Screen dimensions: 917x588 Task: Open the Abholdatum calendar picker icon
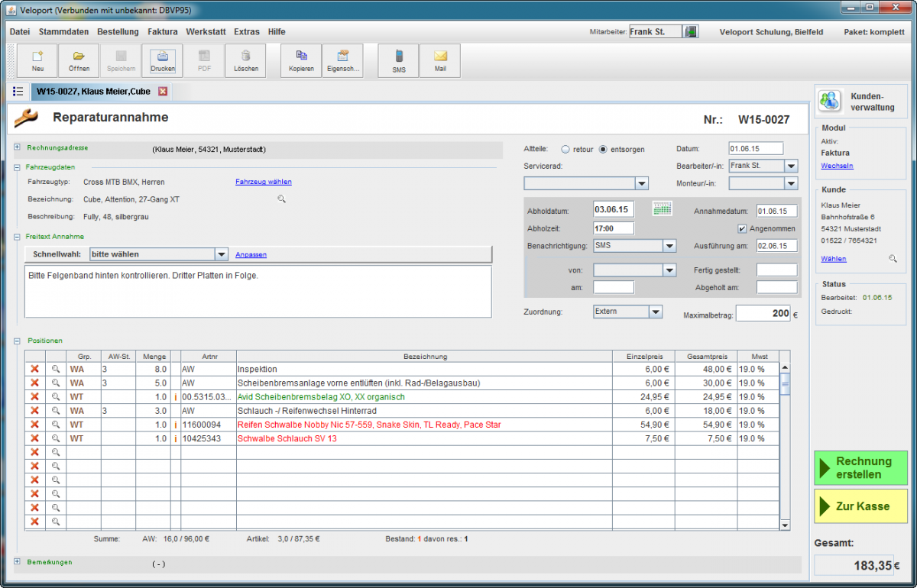click(662, 209)
